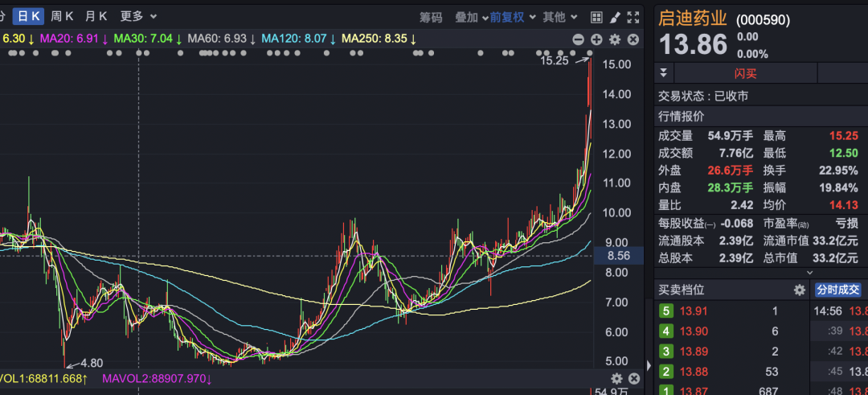Open volume indicator settings gear

pos(616,379)
